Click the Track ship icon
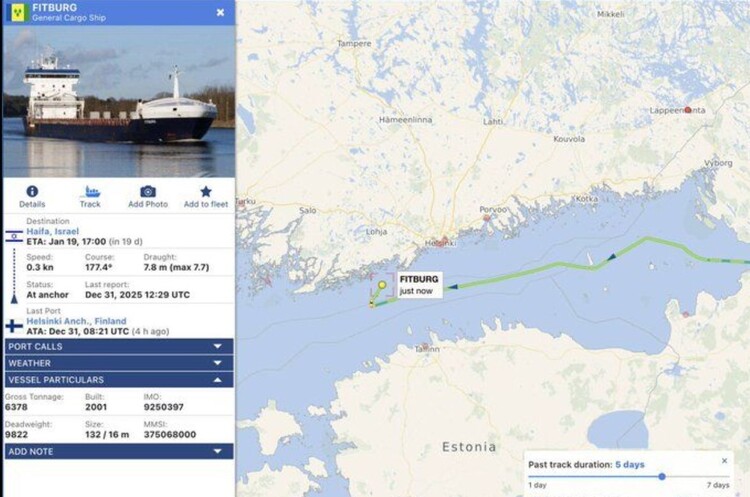750x497 pixels. 90,192
